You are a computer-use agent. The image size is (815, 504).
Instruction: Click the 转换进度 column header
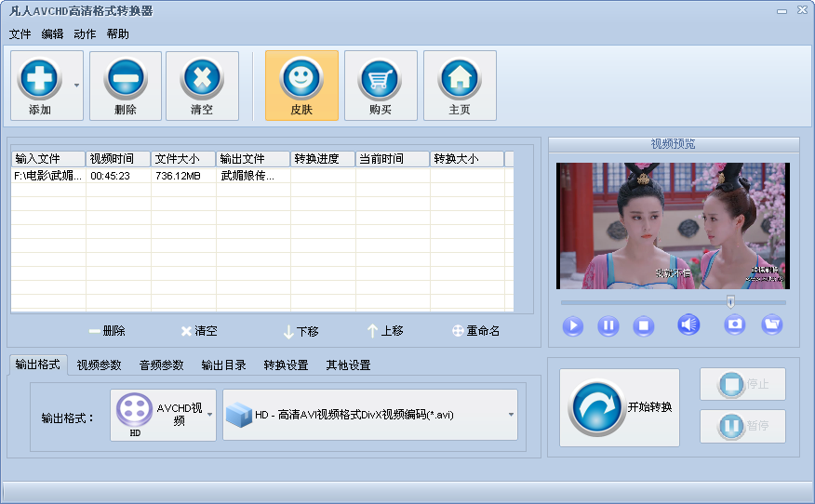[x=323, y=159]
